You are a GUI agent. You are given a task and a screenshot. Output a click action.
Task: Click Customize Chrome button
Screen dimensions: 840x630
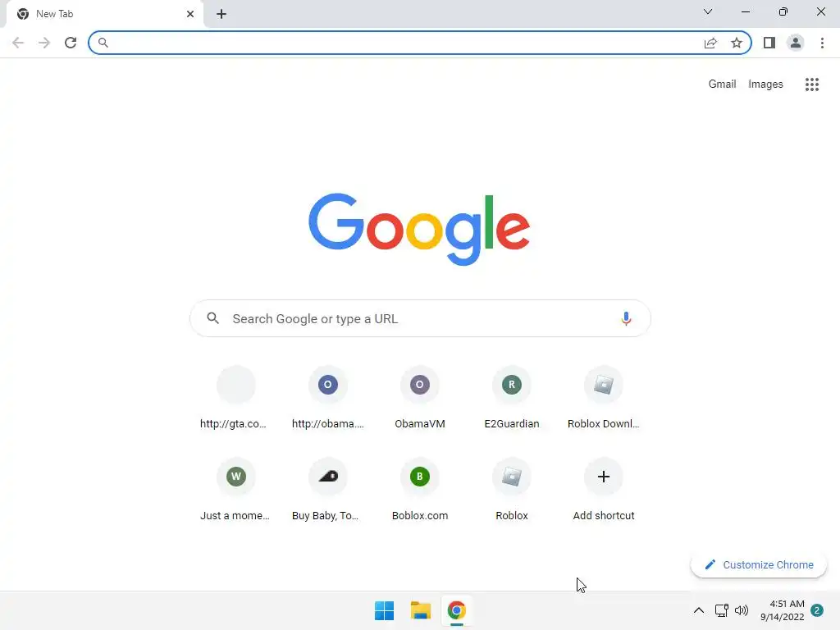click(x=759, y=564)
